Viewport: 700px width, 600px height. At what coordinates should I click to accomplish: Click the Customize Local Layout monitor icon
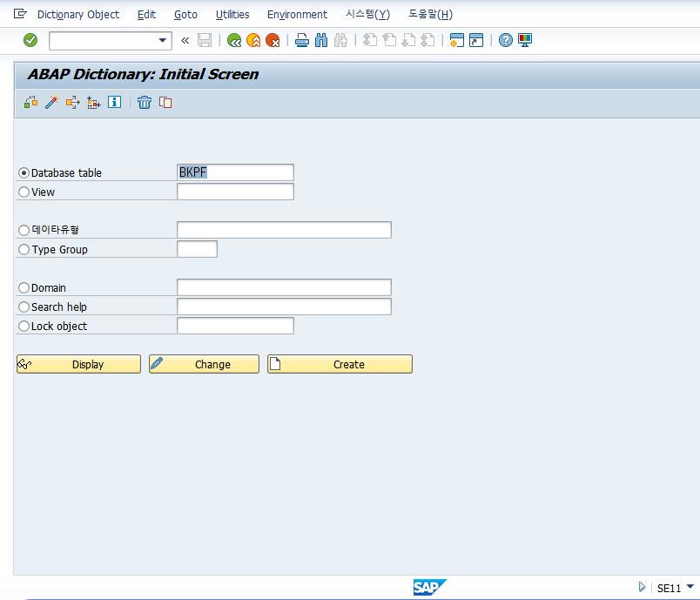pyautogui.click(x=525, y=40)
